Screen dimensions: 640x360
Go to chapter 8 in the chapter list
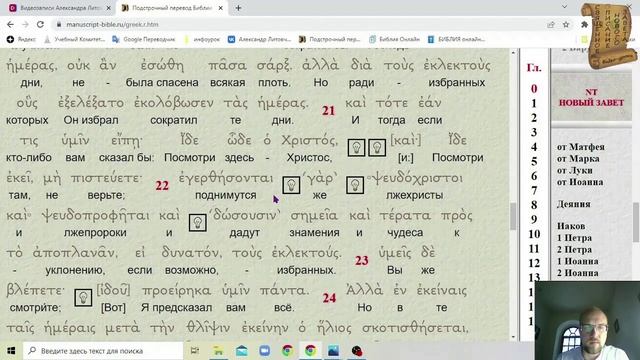tap(534, 204)
